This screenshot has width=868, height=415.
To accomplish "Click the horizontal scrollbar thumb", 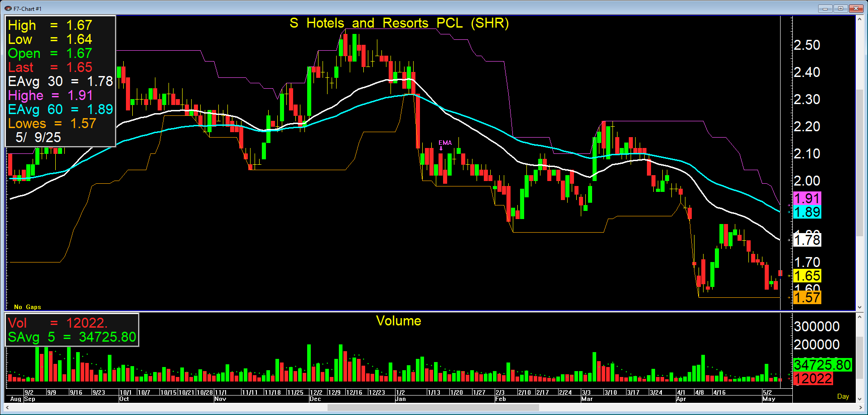I will [x=433, y=407].
